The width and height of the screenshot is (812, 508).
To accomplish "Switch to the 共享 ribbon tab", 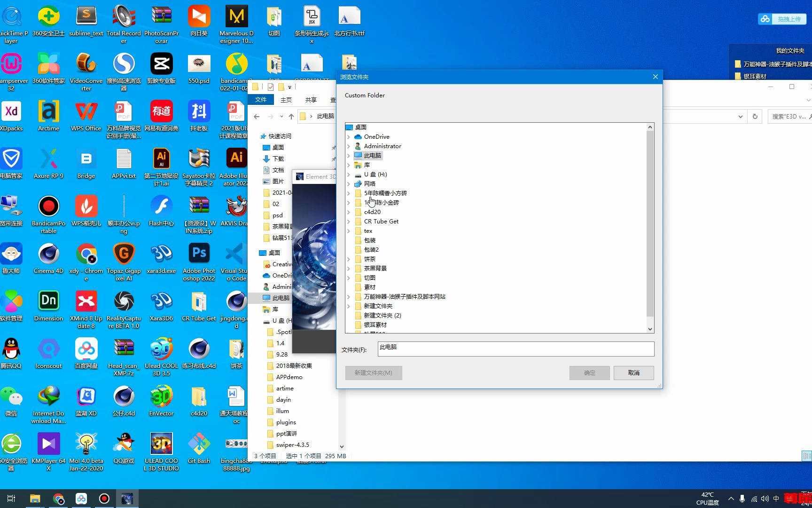I will [311, 100].
